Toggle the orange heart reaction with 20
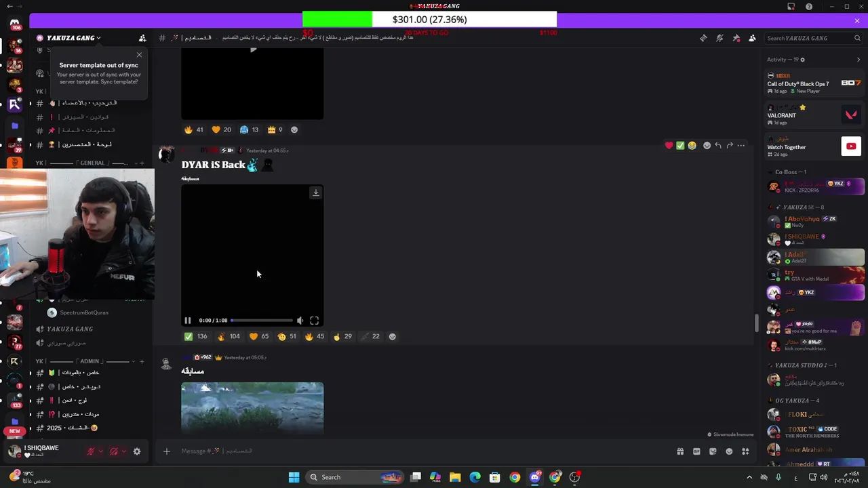The width and height of the screenshot is (868, 488). [x=222, y=129]
